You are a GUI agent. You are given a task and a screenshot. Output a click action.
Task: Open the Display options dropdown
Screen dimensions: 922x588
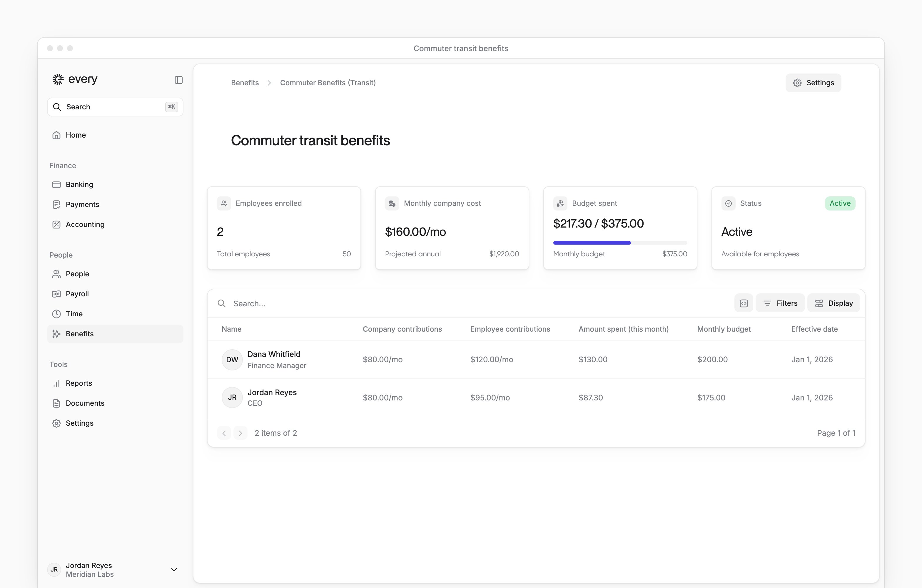(834, 303)
